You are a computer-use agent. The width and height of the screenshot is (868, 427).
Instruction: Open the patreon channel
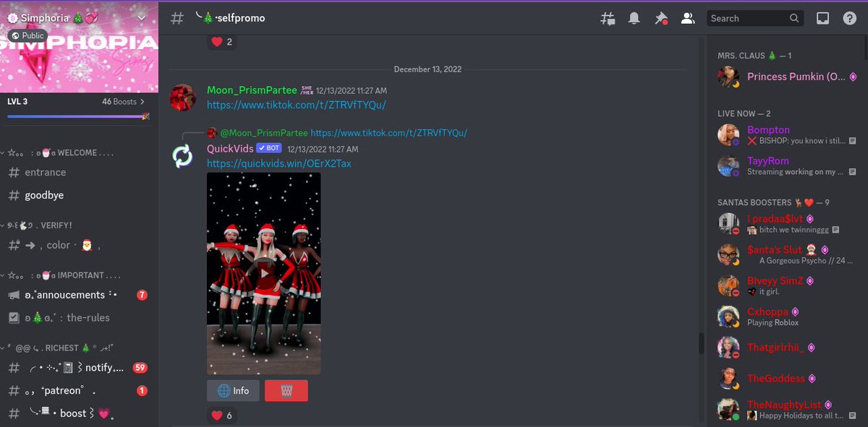point(80,391)
